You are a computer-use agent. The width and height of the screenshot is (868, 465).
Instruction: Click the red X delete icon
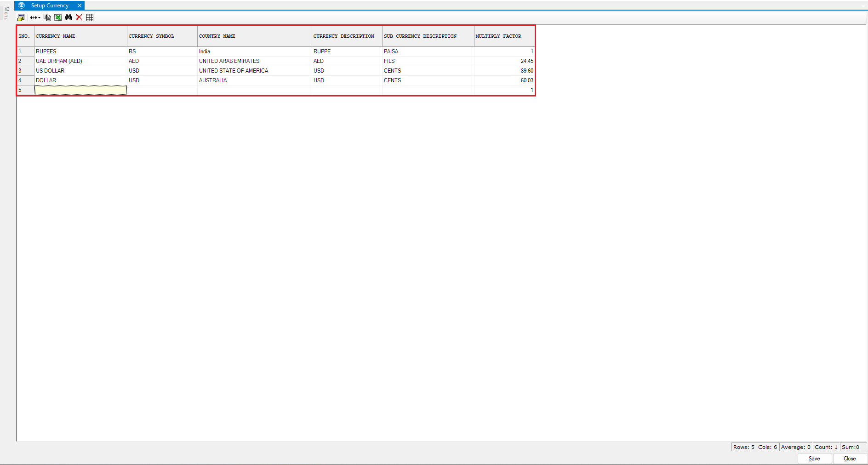point(79,17)
